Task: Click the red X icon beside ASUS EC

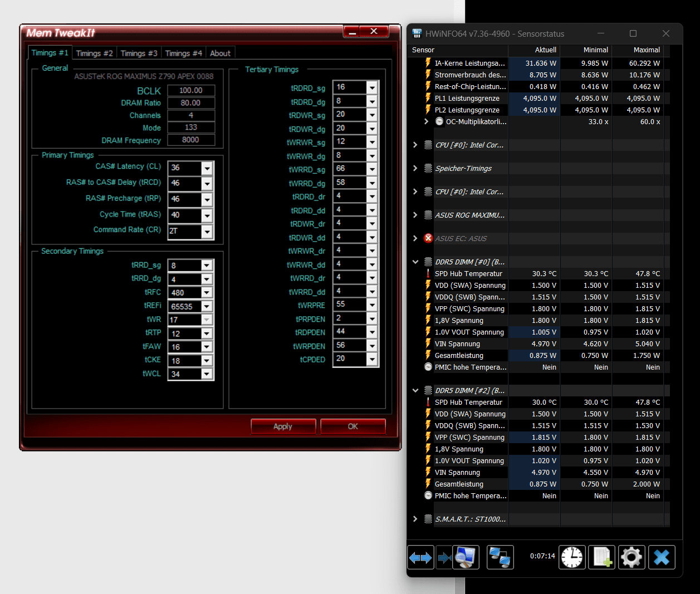Action: (428, 238)
